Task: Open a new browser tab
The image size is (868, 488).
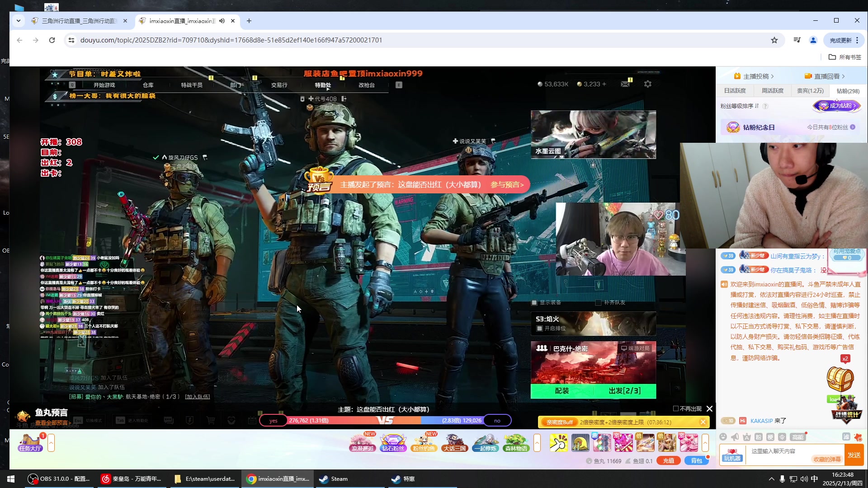Action: (249, 21)
